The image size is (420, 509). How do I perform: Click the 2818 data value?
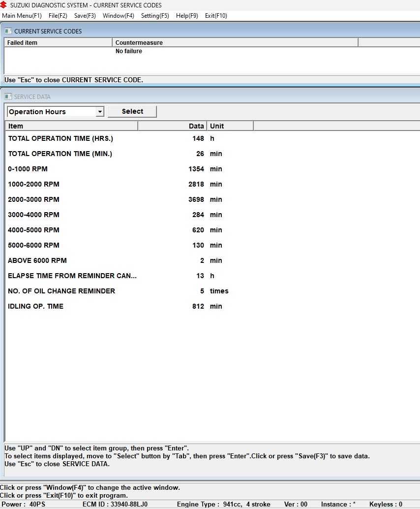(196, 185)
